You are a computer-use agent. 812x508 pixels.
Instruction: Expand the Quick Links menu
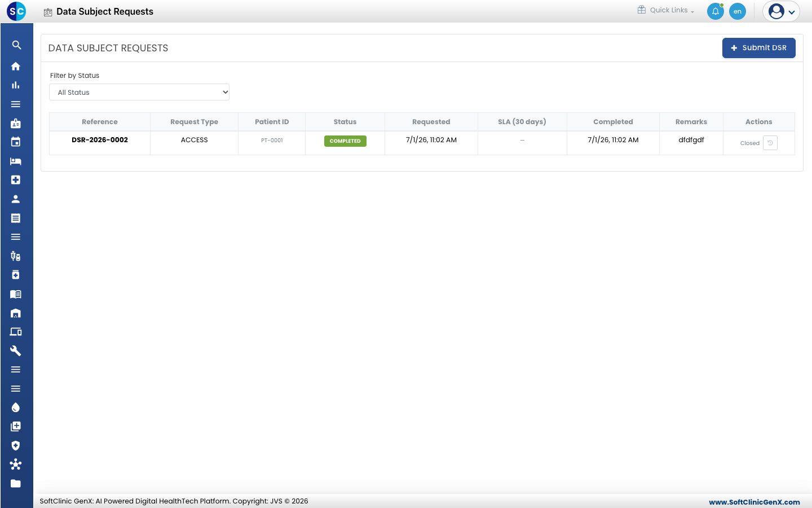(x=666, y=10)
